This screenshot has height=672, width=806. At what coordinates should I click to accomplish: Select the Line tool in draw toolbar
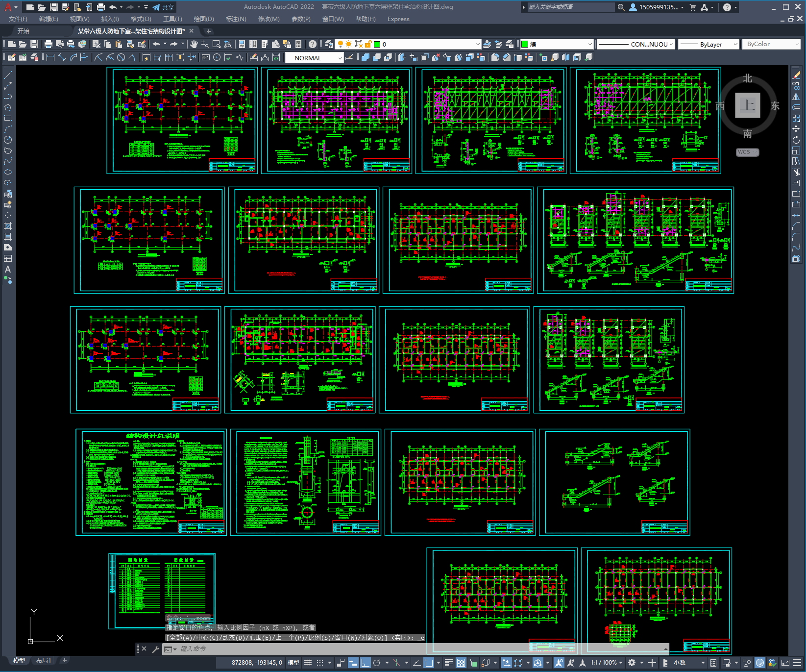pyautogui.click(x=8, y=75)
